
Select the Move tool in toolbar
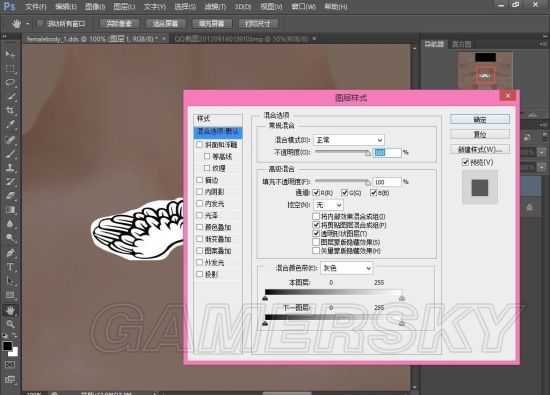[x=10, y=54]
